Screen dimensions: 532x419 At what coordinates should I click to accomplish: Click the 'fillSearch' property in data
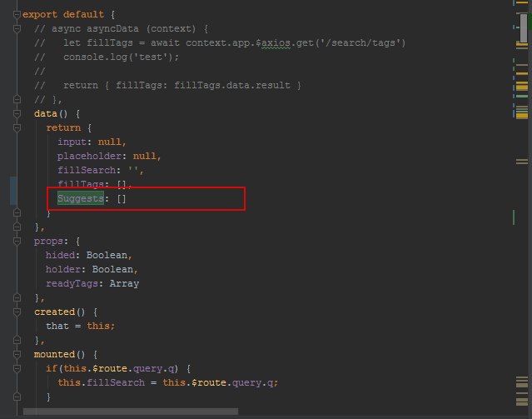tap(87, 170)
